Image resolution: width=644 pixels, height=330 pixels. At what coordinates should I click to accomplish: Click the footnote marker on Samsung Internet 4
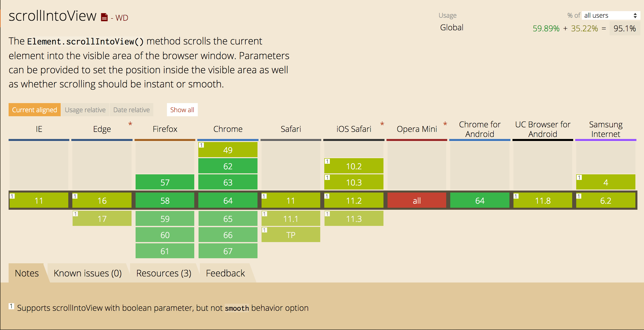579,177
